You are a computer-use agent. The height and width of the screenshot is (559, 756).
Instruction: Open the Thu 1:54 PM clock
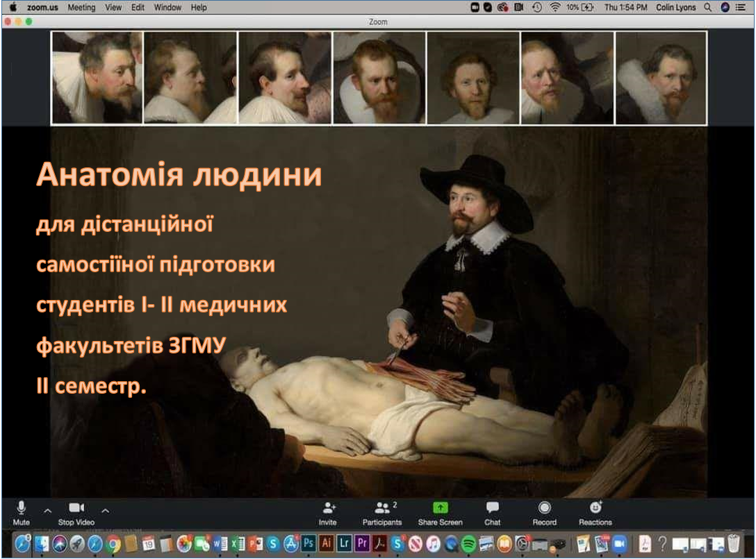626,7
